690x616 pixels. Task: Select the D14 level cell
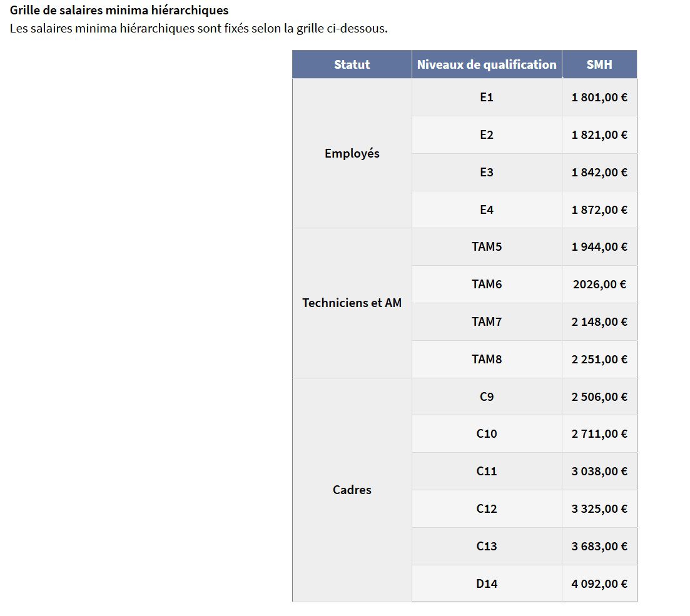487,583
